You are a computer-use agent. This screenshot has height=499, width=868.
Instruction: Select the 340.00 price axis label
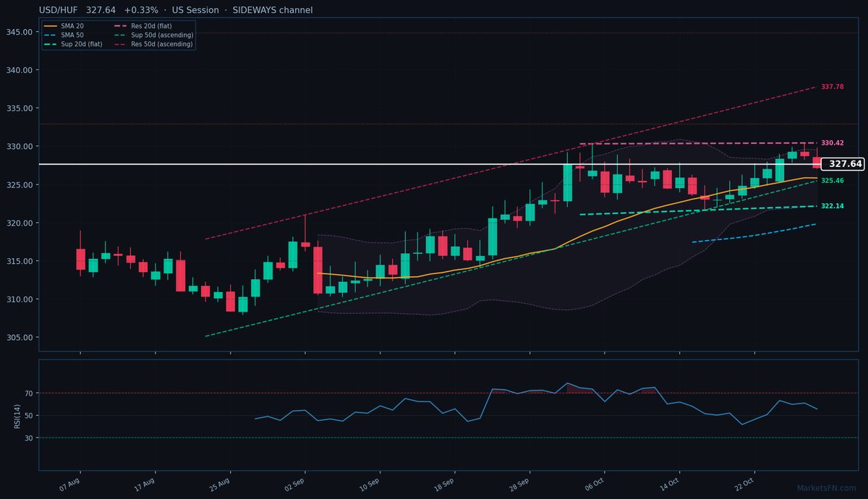[x=19, y=70]
